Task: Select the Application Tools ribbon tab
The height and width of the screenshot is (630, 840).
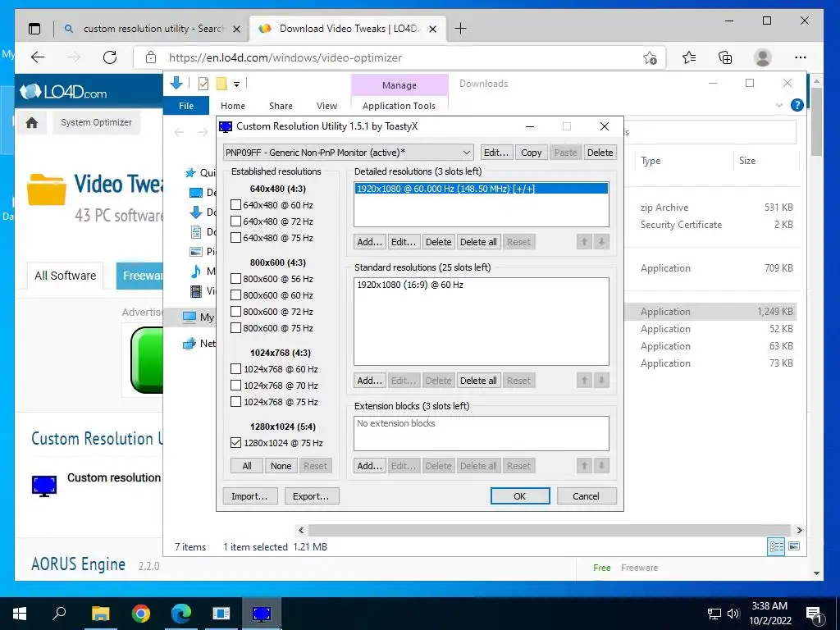Action: coord(399,106)
